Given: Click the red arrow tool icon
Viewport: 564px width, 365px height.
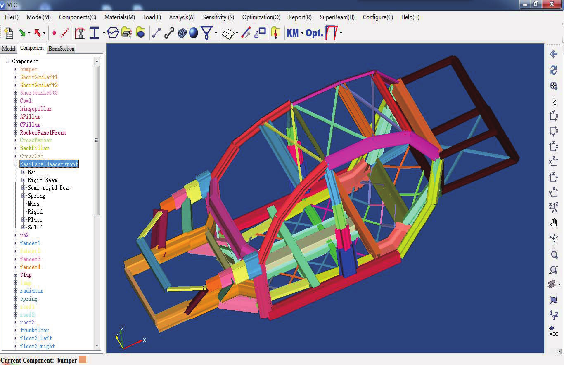Looking at the screenshot, I should [37, 33].
